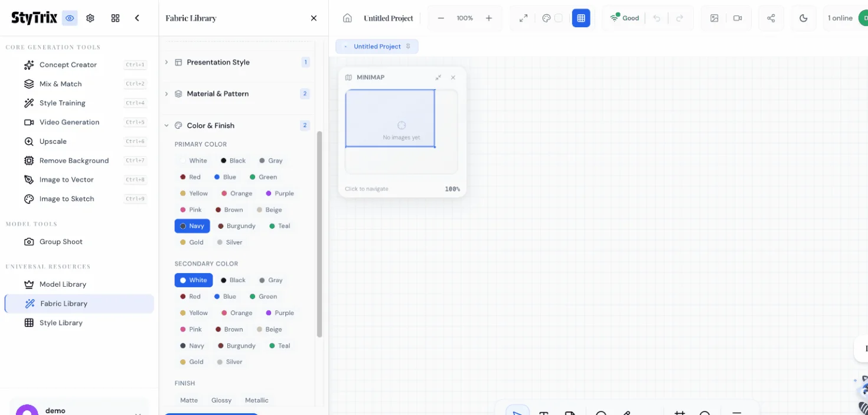Click the zoom in plus button
This screenshot has height=415, width=868.
pyautogui.click(x=488, y=18)
